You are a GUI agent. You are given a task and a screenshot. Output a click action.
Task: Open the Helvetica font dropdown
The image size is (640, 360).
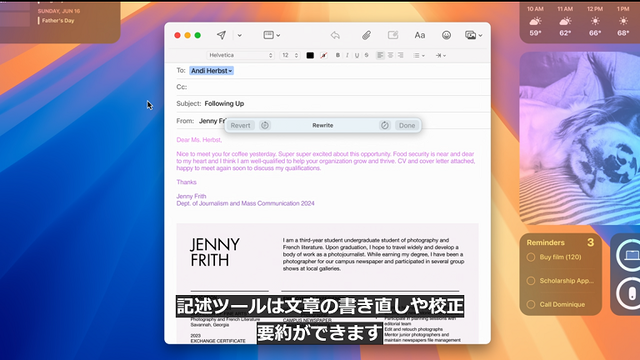click(240, 55)
